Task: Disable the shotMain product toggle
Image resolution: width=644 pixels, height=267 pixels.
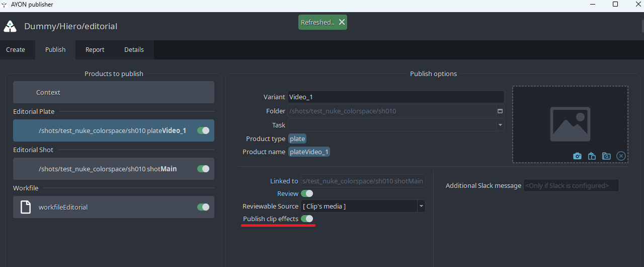Action: pos(203,169)
